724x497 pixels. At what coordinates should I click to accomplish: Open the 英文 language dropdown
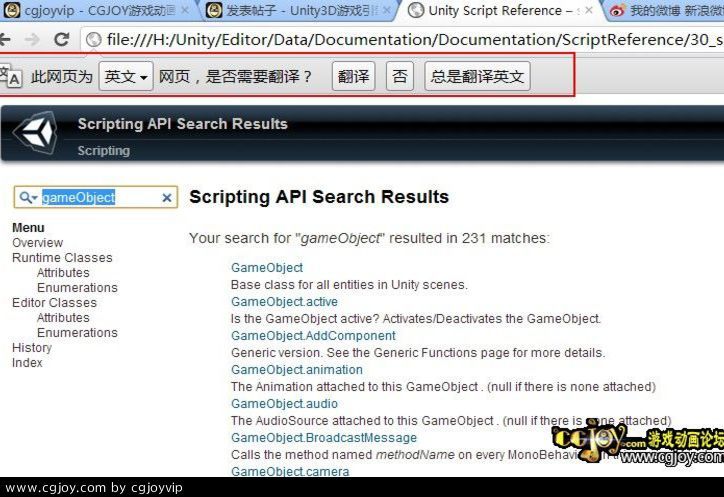click(126, 76)
